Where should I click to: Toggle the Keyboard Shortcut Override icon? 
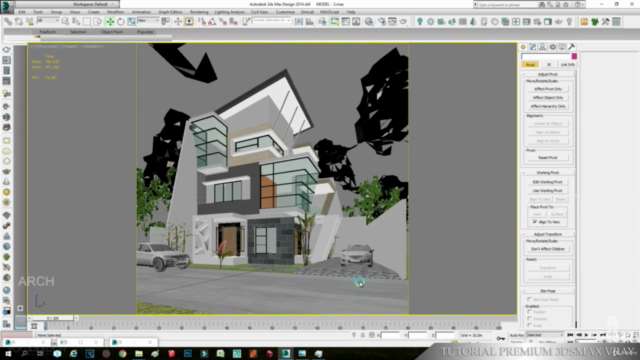point(189,22)
